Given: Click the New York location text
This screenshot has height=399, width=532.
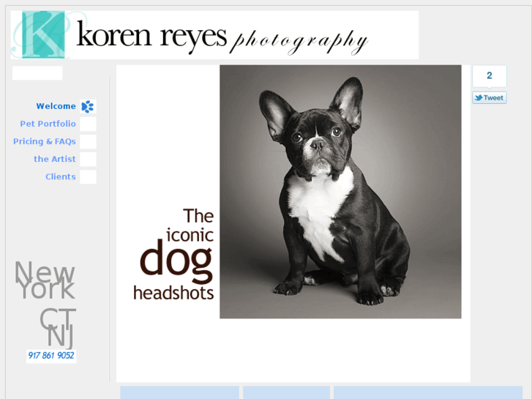Looking at the screenshot, I should [45, 280].
